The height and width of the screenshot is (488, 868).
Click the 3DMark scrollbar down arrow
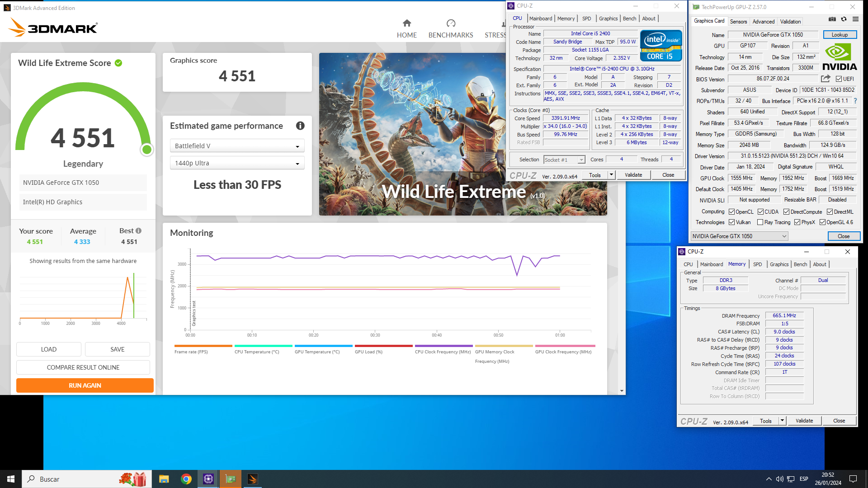[622, 391]
